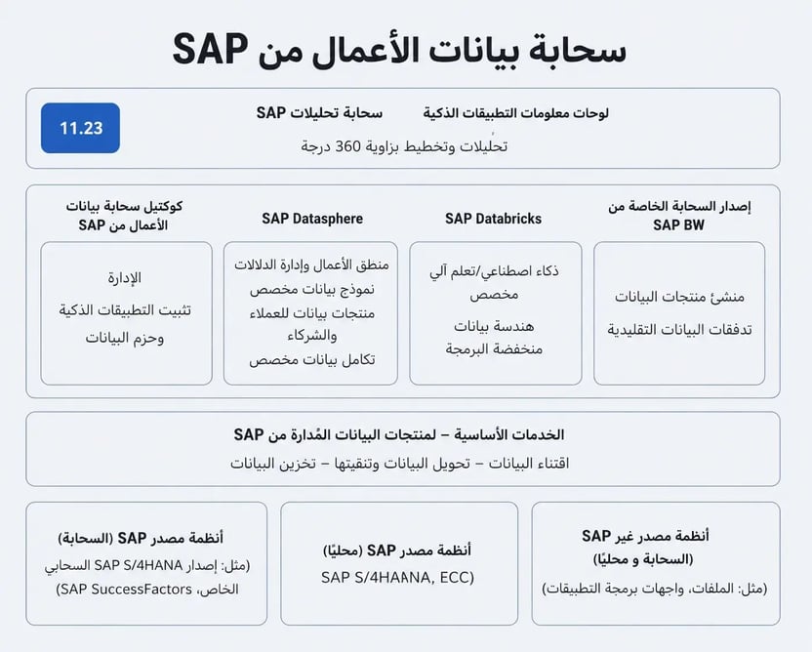Click the main title سحابة بيانات الأعمال من SAP
Viewport: 812px width, 652px height.
point(399,50)
